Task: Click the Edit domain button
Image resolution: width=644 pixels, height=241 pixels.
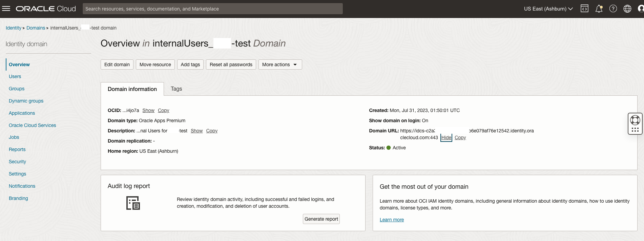Action: 117,64
